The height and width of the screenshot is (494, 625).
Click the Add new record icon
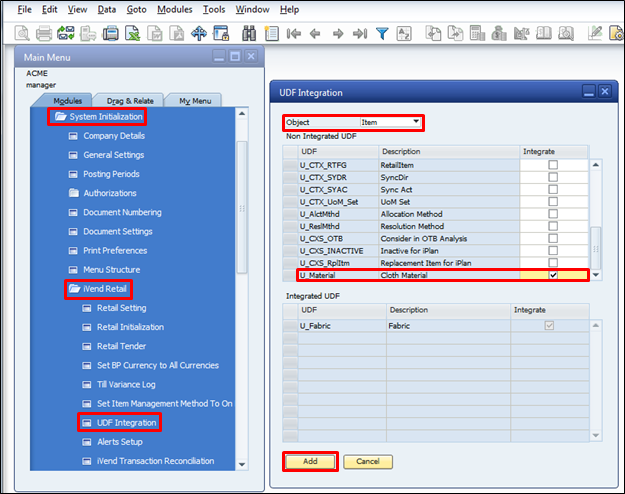(271, 33)
